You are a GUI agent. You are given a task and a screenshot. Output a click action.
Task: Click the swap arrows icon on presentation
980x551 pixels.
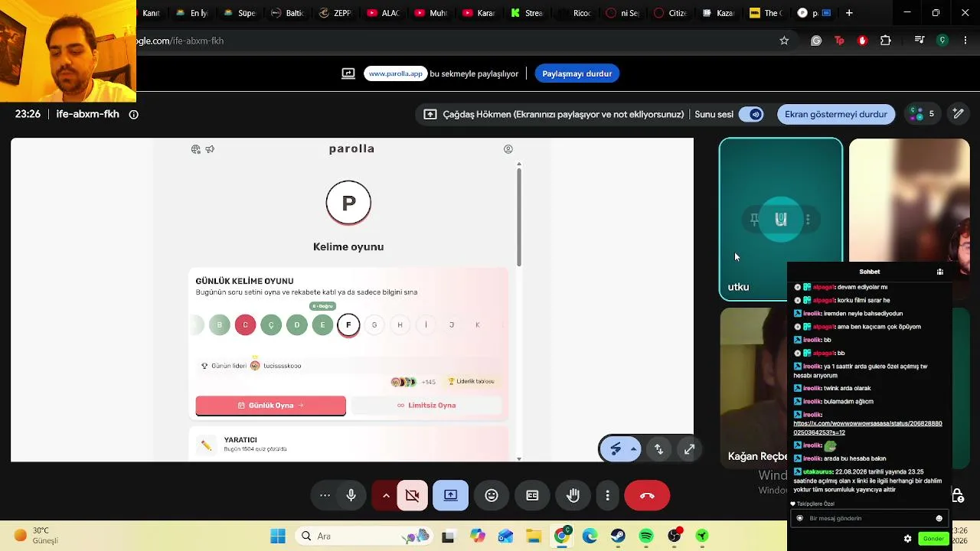coord(659,449)
